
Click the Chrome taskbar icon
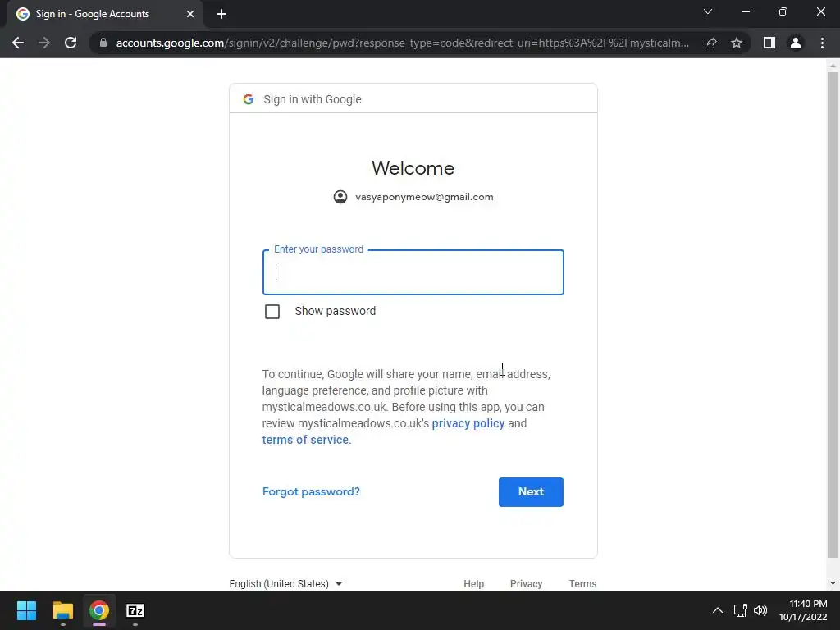99,610
